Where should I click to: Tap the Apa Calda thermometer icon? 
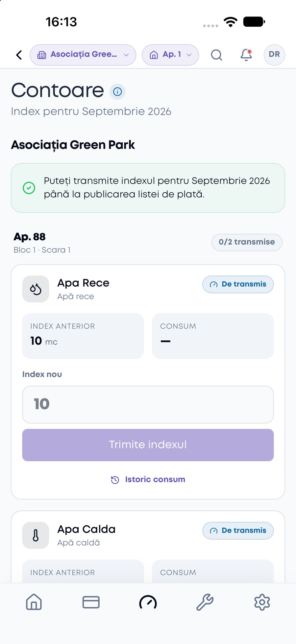point(36,535)
